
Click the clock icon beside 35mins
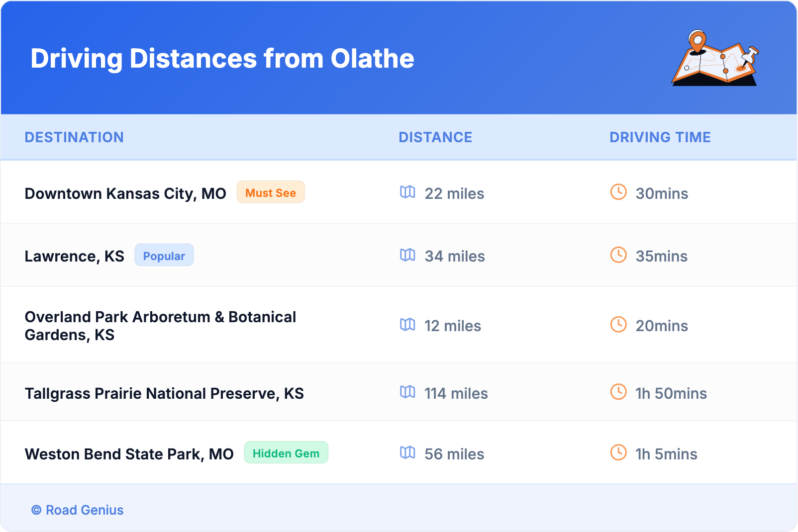click(x=618, y=255)
